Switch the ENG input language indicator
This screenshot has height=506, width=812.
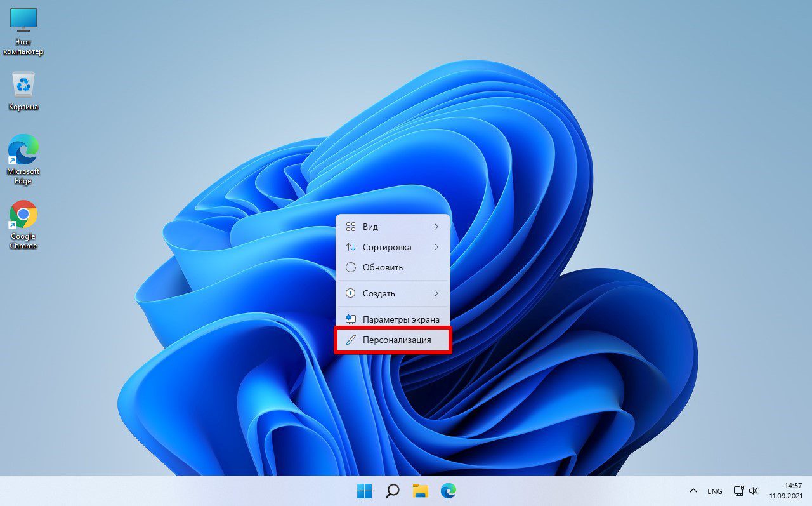(715, 491)
